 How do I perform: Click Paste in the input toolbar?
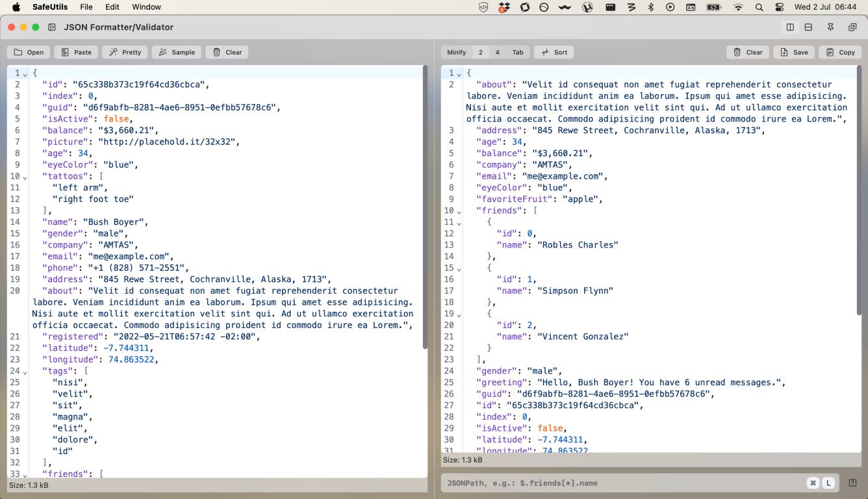[76, 53]
